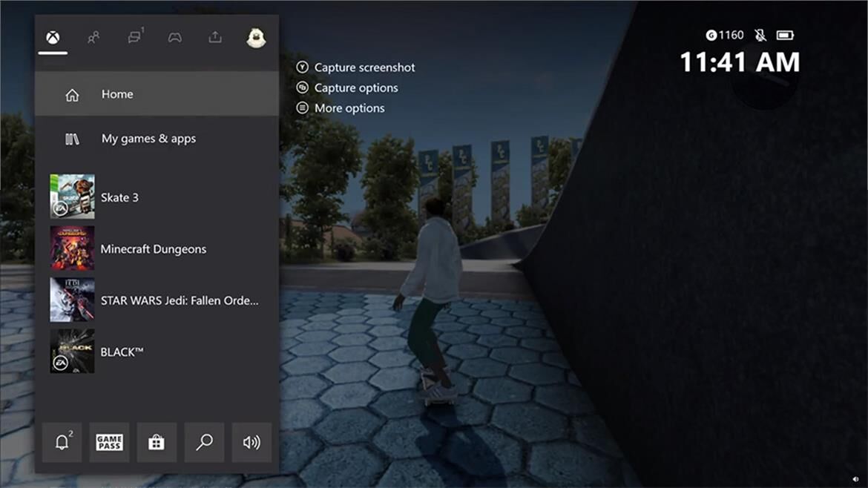
Task: Click the STAR WARS Jedi cover thumbnail
Action: [72, 300]
